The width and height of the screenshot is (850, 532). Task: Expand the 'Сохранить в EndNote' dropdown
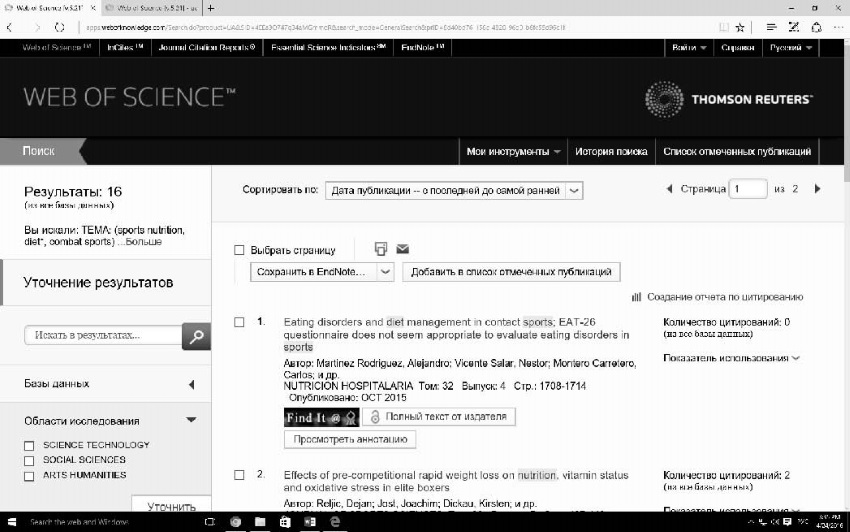pos(385,272)
